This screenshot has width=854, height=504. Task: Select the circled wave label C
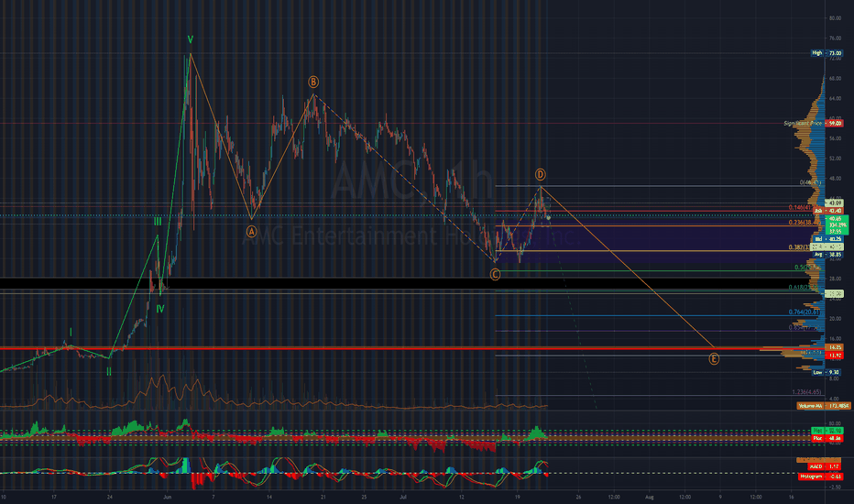click(495, 275)
